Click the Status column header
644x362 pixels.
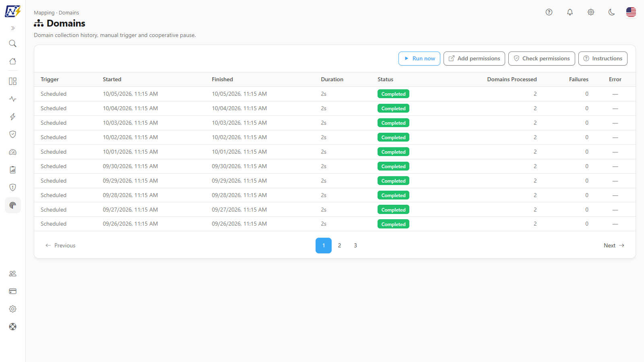click(385, 79)
